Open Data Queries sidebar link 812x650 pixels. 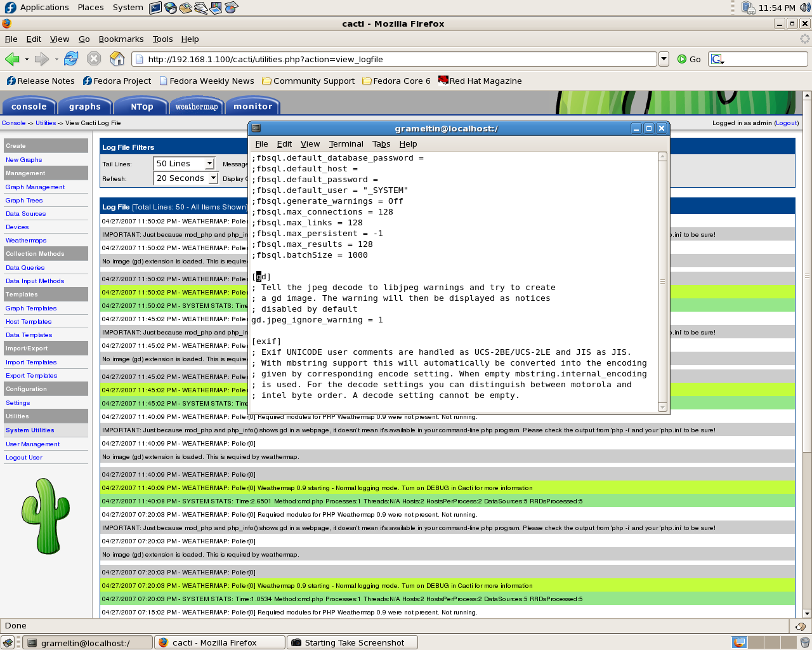[x=25, y=268]
